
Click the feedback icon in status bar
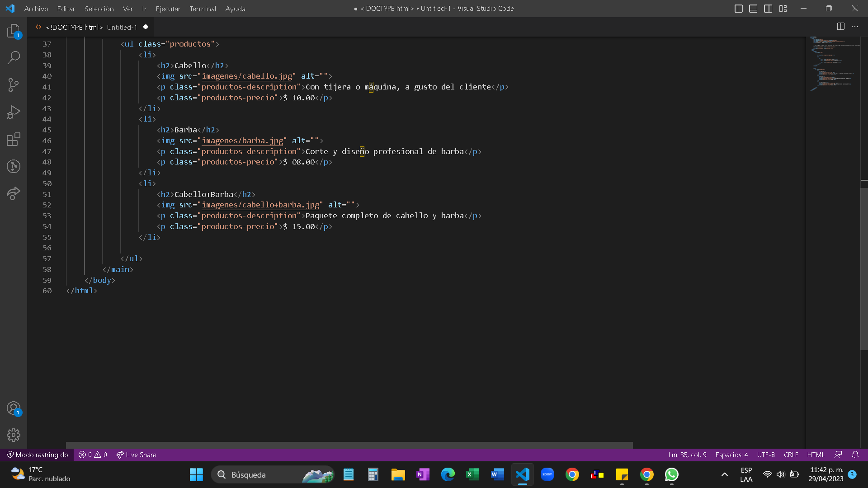pos(838,455)
